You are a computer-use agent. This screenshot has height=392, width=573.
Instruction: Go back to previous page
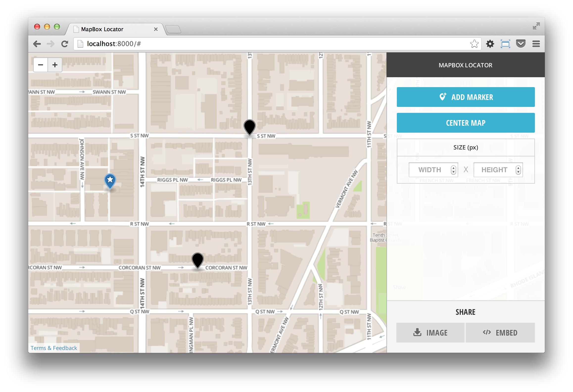click(37, 44)
